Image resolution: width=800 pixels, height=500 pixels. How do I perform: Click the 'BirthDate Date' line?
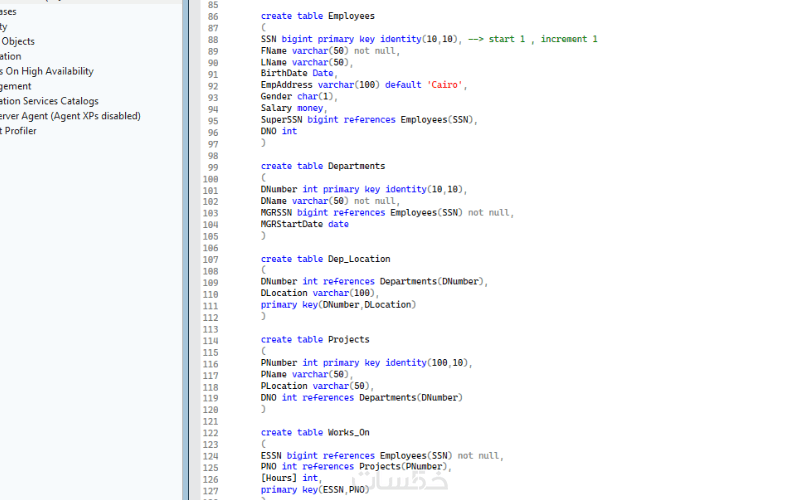[x=299, y=73]
